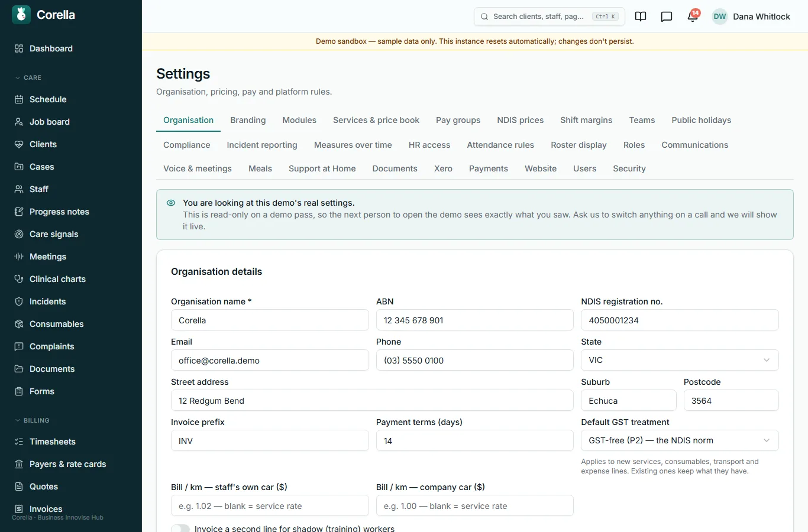Open the Services & price book tab

[x=376, y=120]
